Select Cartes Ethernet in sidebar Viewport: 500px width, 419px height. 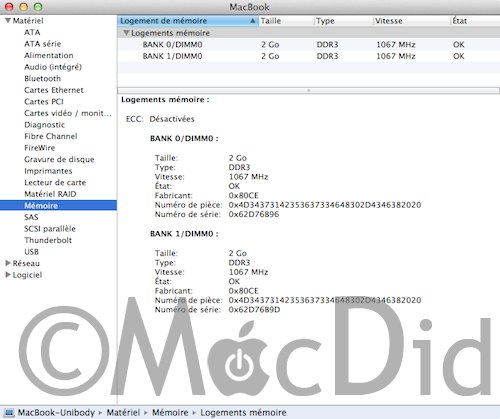click(54, 90)
